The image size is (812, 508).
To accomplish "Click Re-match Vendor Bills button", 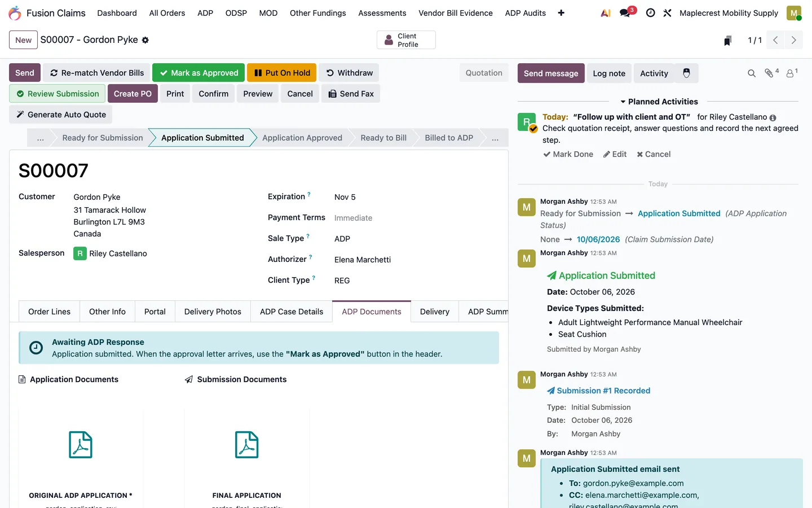I will coord(96,73).
